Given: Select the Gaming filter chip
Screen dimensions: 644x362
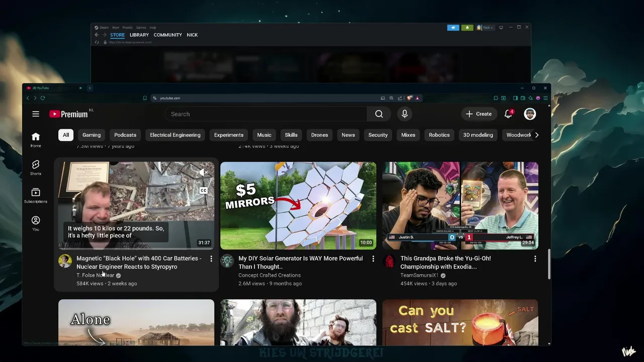Looking at the screenshot, I should pos(92,135).
